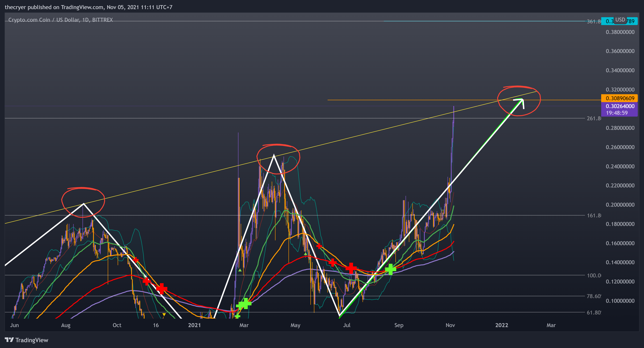Image resolution: width=644 pixels, height=348 pixels.
Task: Click the 0.10000000 price scale value
Action: click(620, 301)
